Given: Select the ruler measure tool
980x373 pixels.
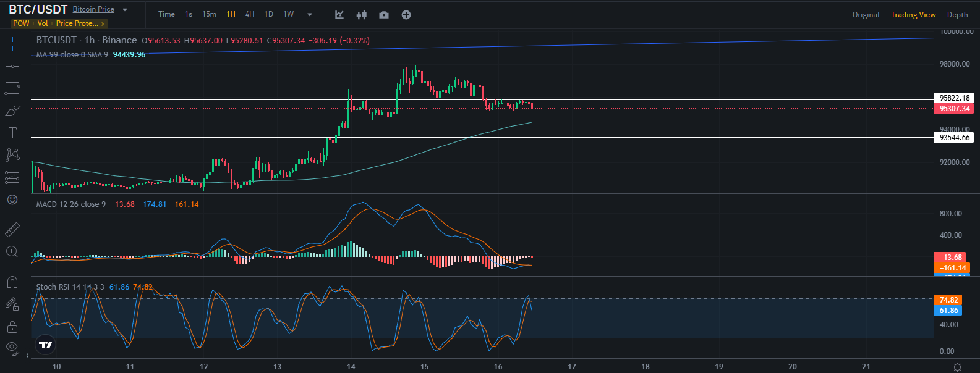Looking at the screenshot, I should click(x=12, y=230).
